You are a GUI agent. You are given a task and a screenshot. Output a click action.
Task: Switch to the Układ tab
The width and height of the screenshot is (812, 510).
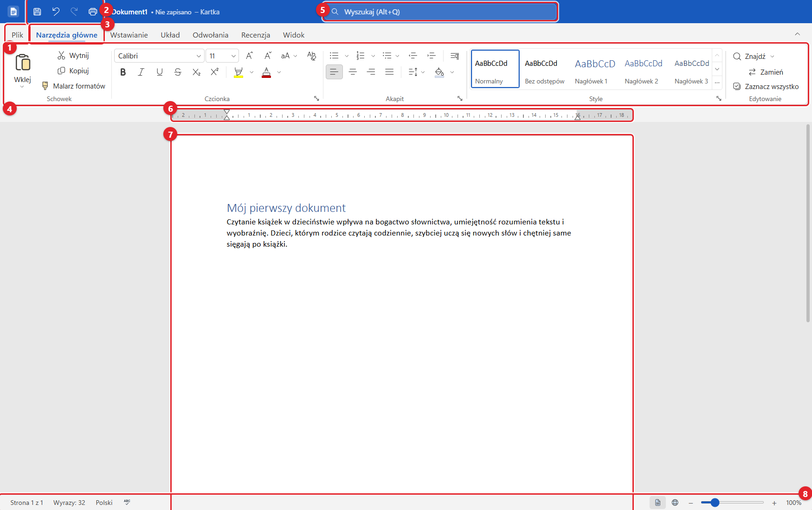pyautogui.click(x=170, y=35)
